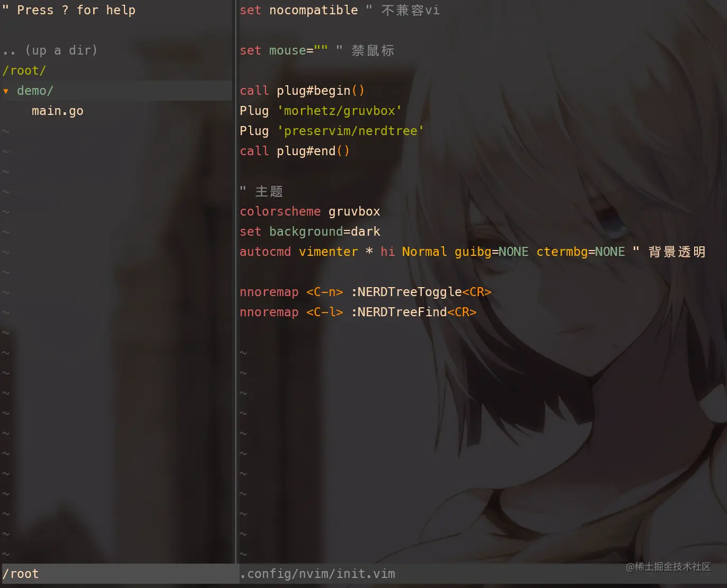Click the 'set background=dark' line
This screenshot has width=727, height=588.
[310, 231]
